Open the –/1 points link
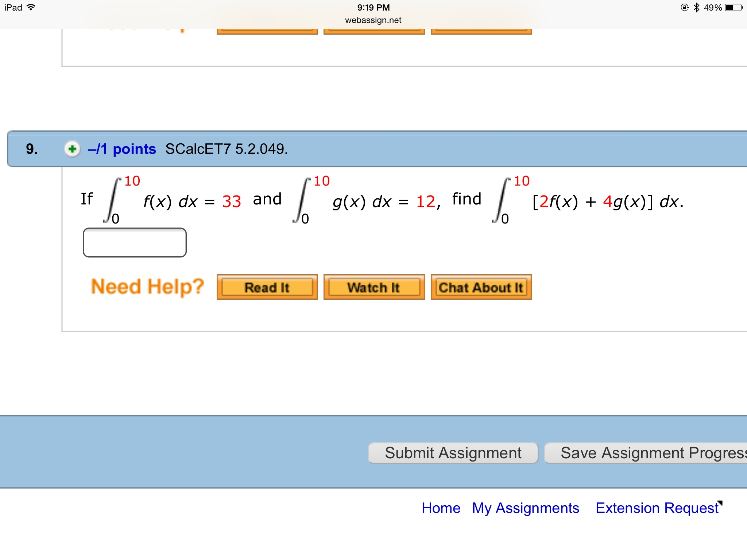747x560 pixels. point(122,149)
